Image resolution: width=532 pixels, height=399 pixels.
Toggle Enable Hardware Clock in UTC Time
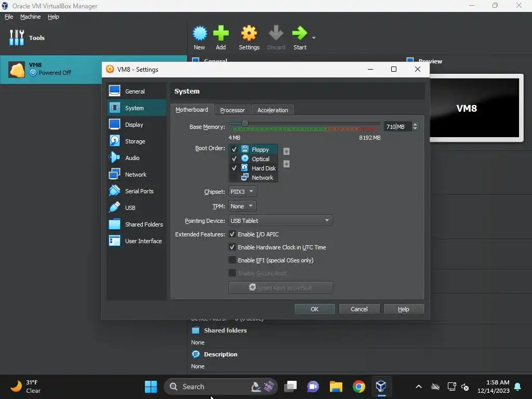point(232,247)
